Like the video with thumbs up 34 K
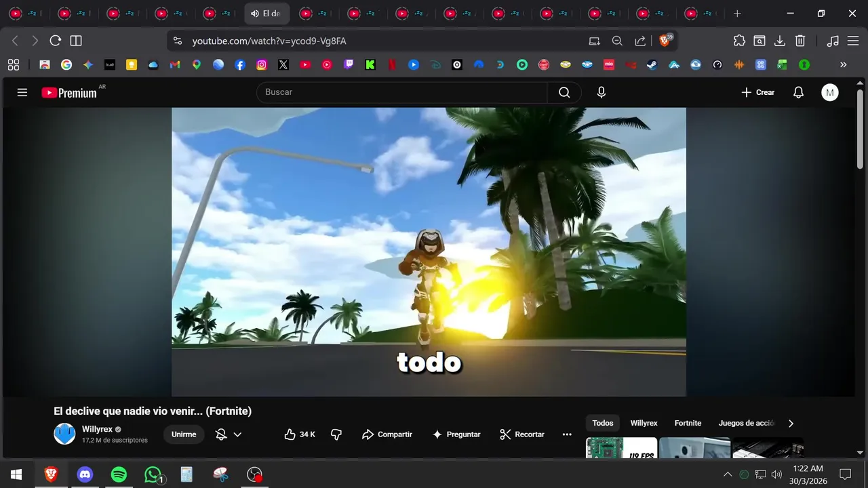This screenshot has width=868, height=488. point(299,434)
